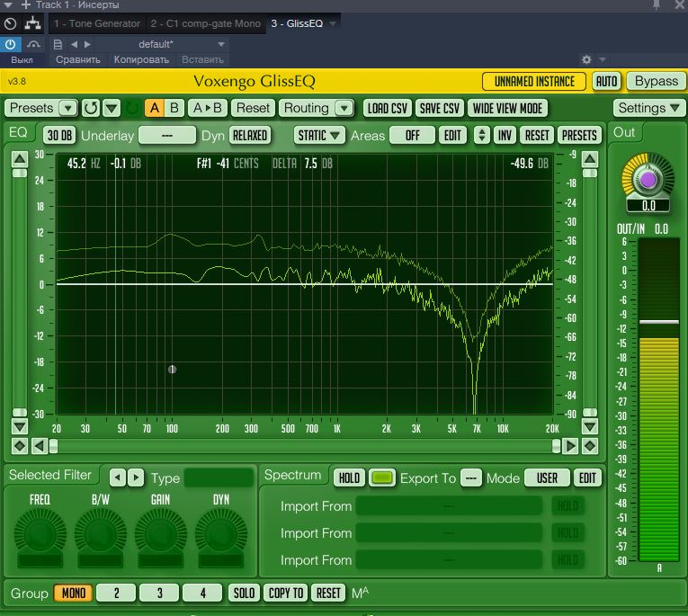Viewport: 688px width, 616px height.
Task: Click the right spectrum scale down arrow
Action: click(590, 426)
